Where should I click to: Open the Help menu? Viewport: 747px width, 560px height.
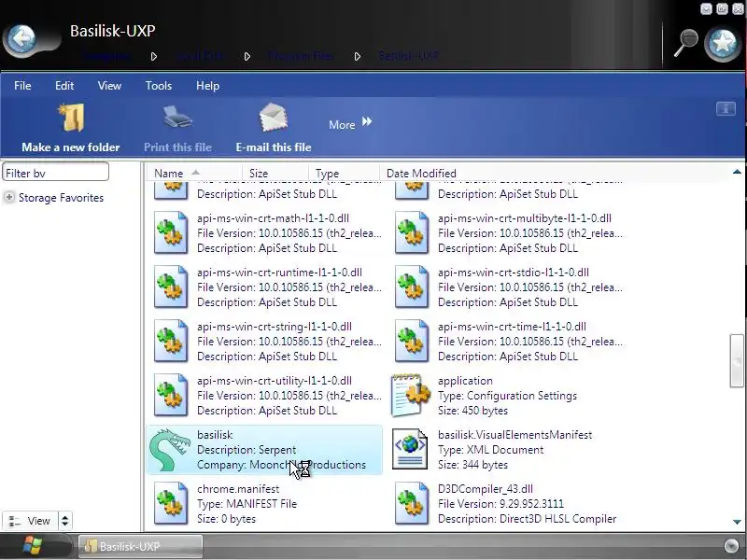coord(207,86)
